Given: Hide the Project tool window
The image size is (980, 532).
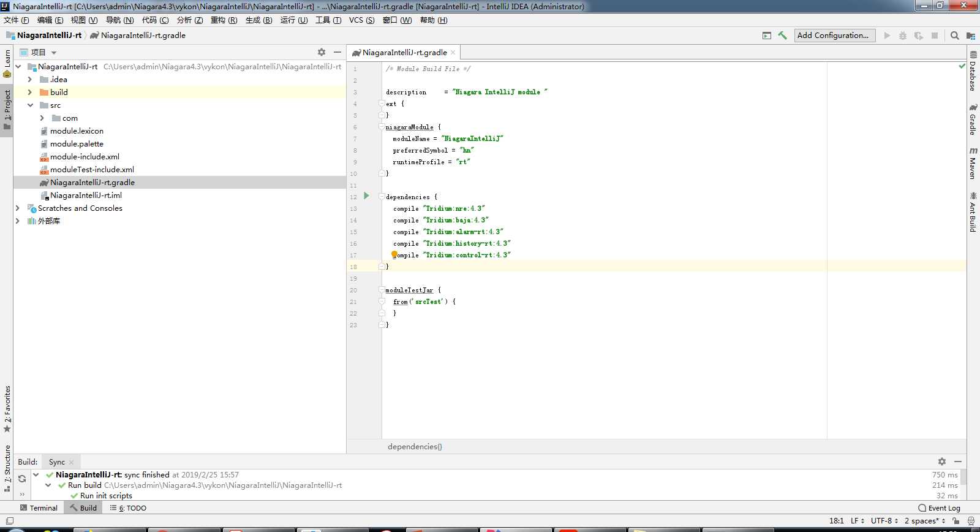Looking at the screenshot, I should coord(337,52).
